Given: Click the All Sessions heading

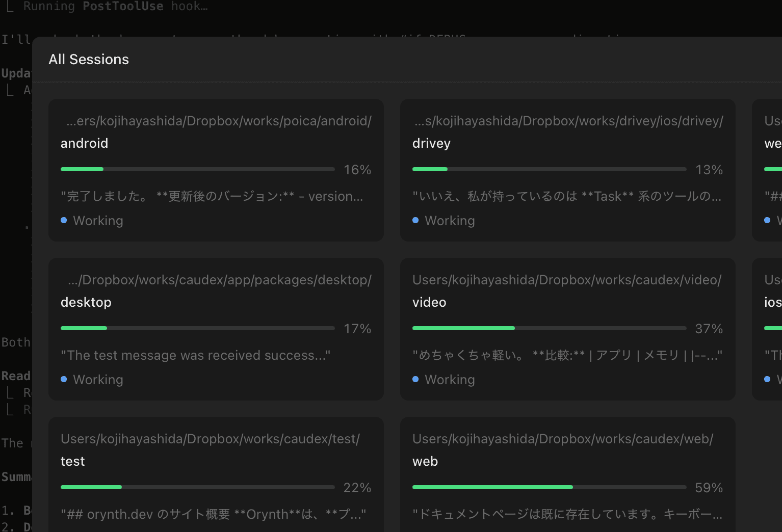Looking at the screenshot, I should (x=88, y=59).
